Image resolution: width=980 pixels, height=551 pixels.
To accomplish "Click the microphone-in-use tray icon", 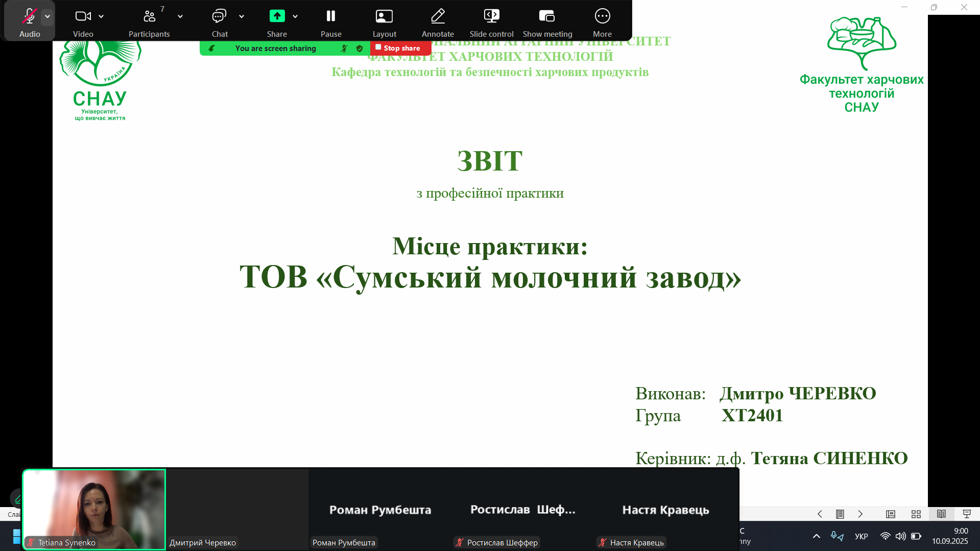I will point(837,536).
